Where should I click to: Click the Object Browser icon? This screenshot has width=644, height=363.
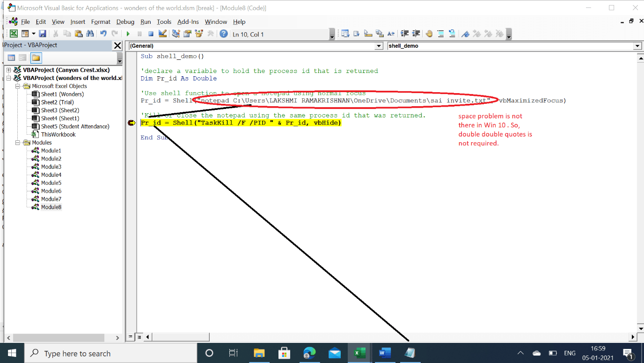click(199, 33)
